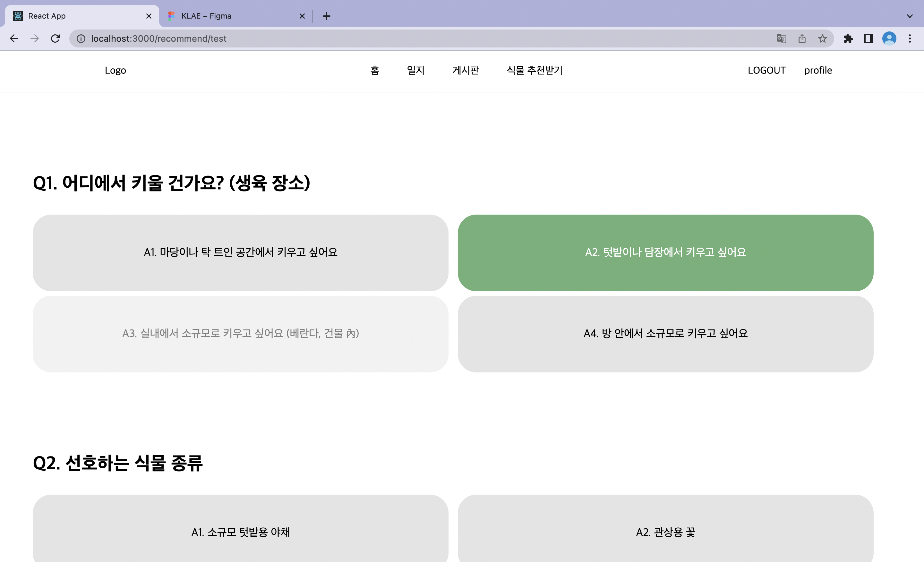Click the browser back arrow
924x562 pixels.
click(14, 38)
